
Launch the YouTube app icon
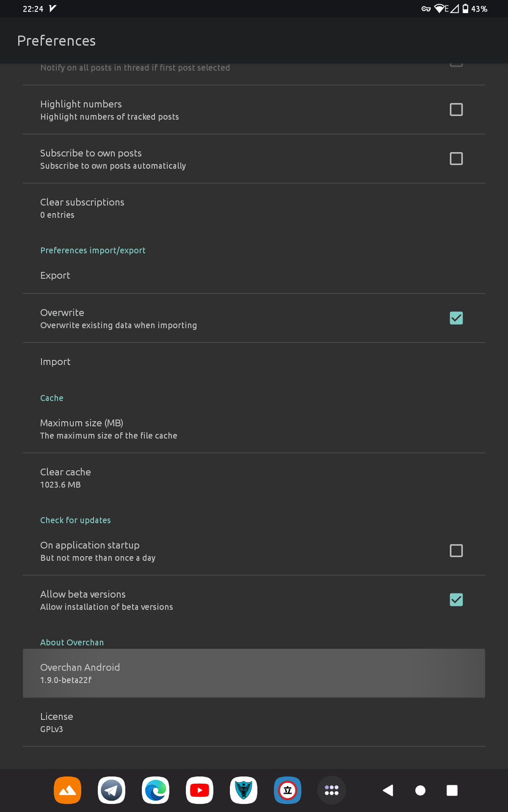(199, 790)
